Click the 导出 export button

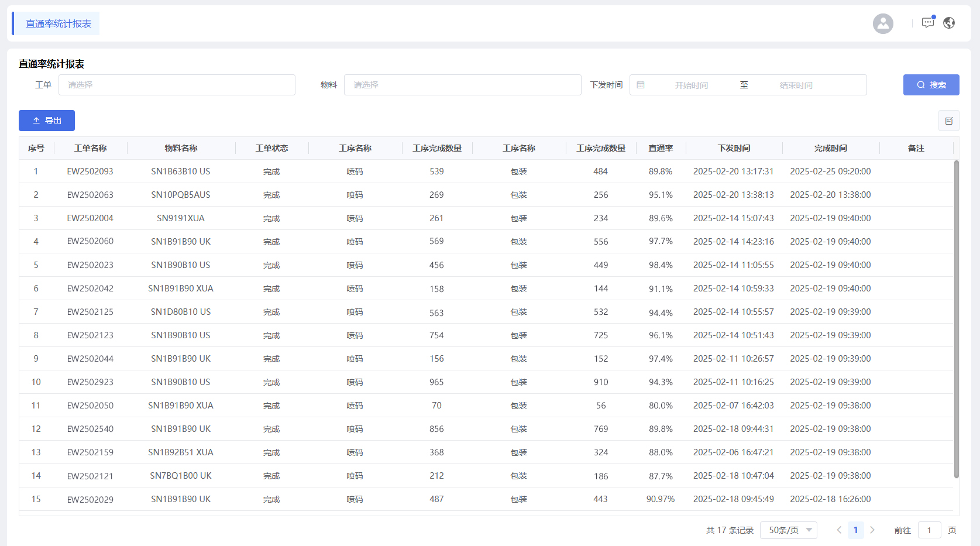coord(47,121)
